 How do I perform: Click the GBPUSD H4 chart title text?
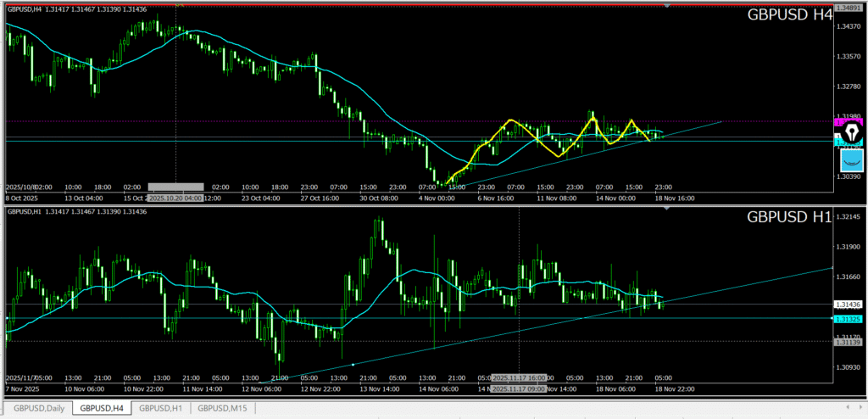788,15
